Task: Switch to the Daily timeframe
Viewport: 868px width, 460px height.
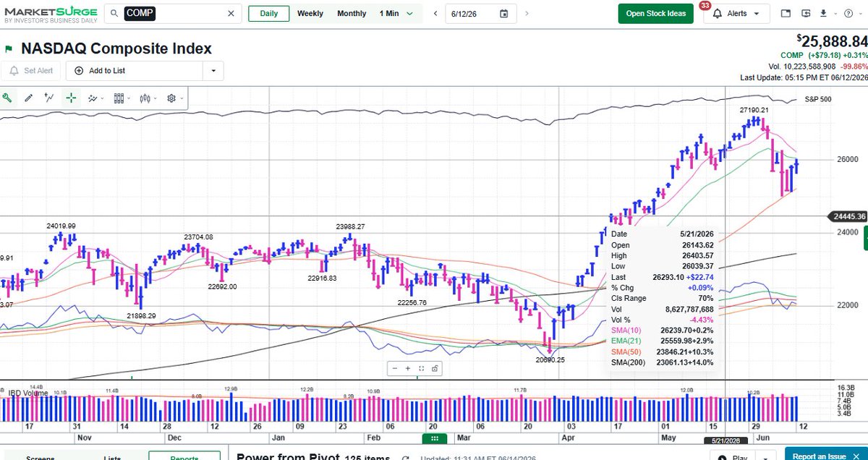Action: coord(268,13)
